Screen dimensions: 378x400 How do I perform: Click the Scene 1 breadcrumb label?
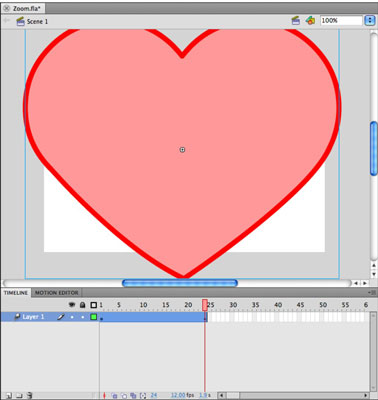click(x=37, y=21)
